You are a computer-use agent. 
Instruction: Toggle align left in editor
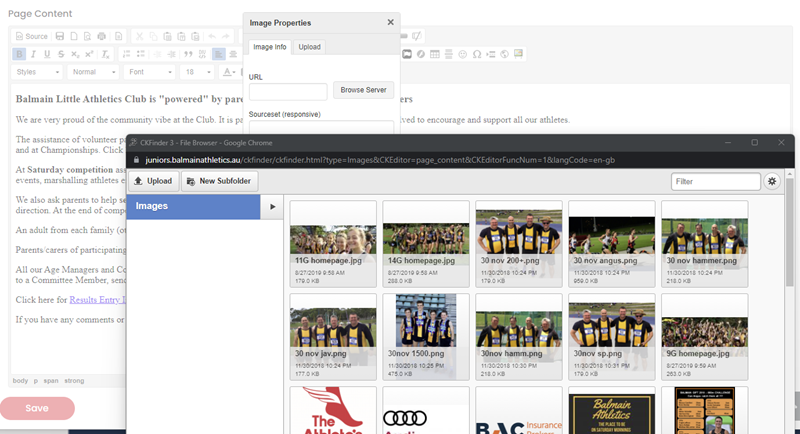pyautogui.click(x=218, y=54)
